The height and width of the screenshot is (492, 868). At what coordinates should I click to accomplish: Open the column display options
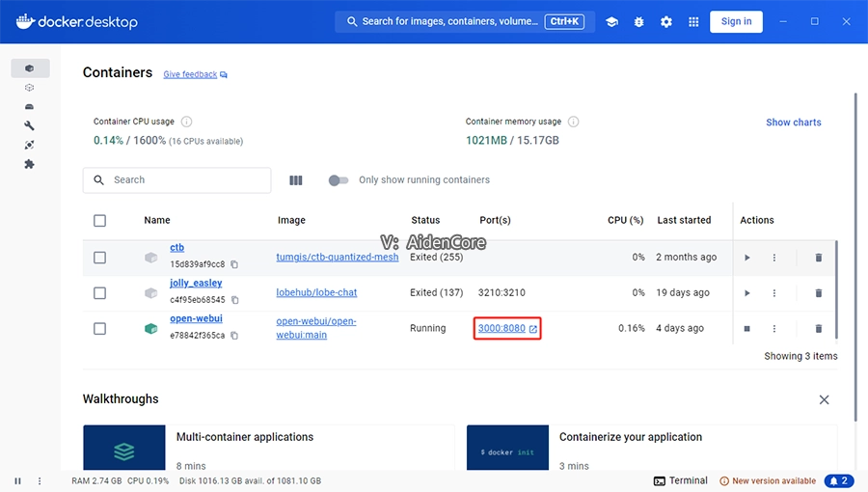click(296, 180)
